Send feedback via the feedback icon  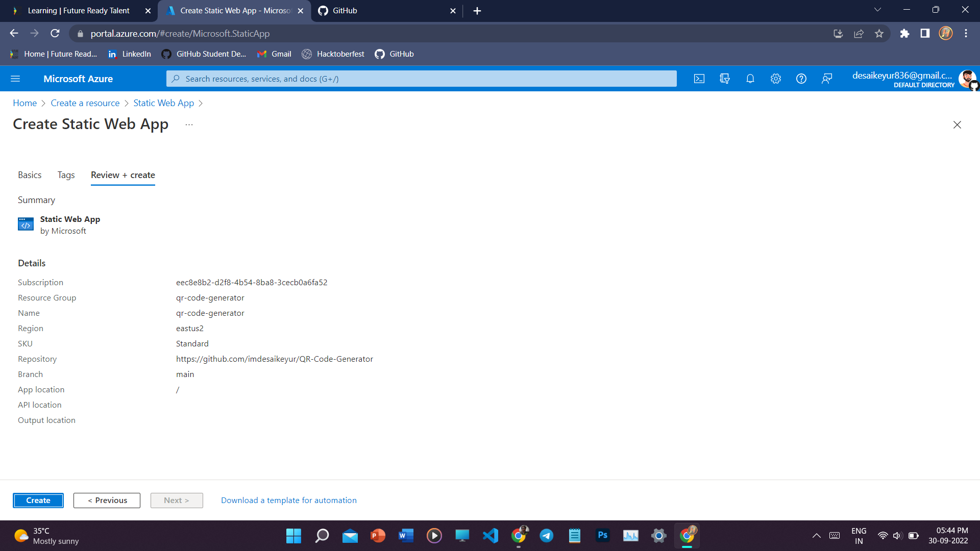tap(827, 79)
